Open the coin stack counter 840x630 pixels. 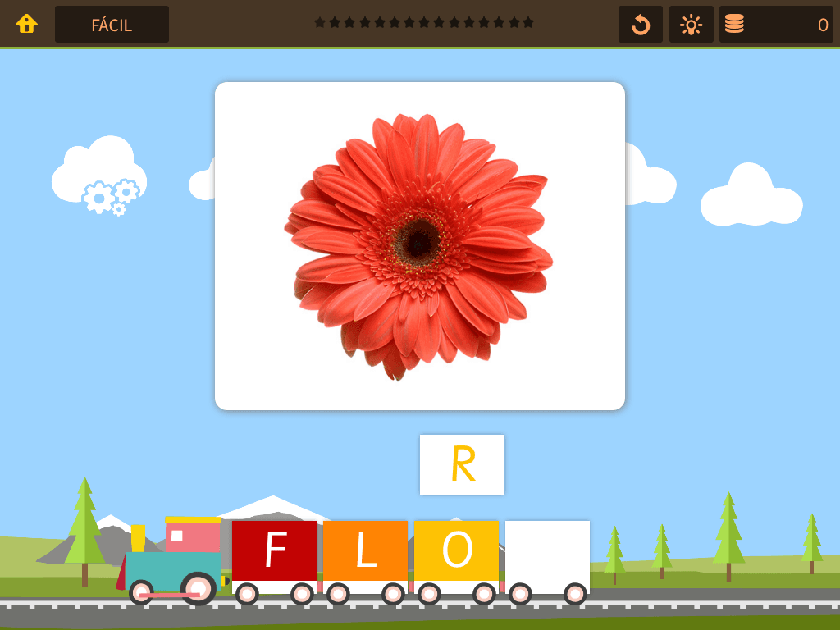coord(734,25)
